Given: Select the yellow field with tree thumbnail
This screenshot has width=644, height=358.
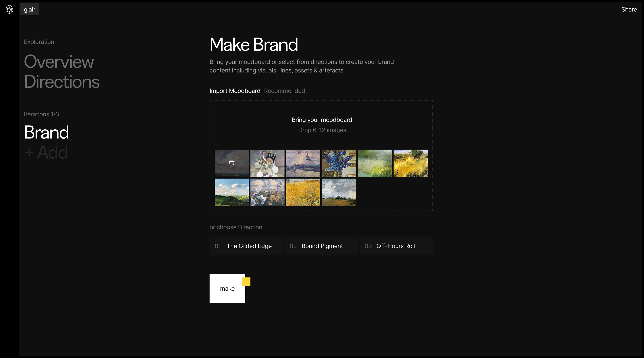Looking at the screenshot, I should pos(410,163).
